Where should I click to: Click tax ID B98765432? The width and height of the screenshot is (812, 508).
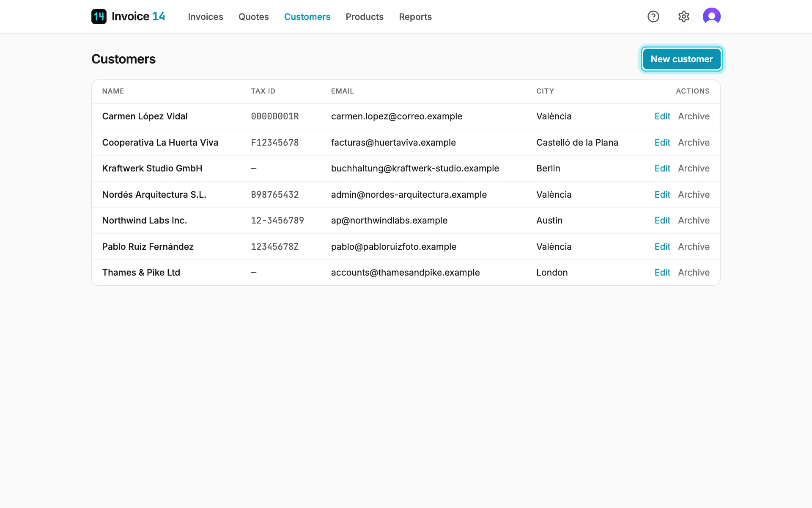(275, 195)
